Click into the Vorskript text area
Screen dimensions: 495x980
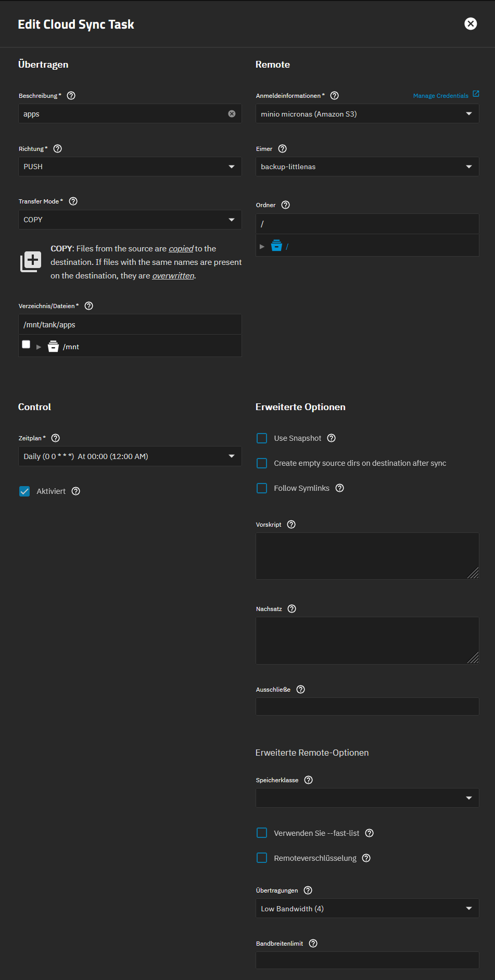pyautogui.click(x=367, y=556)
